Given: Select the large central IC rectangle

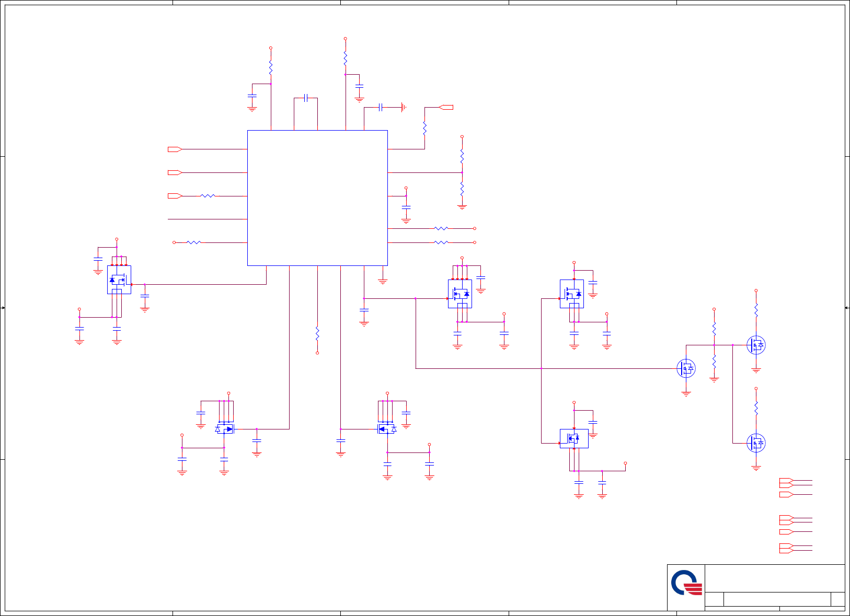Looking at the screenshot, I should [317, 198].
